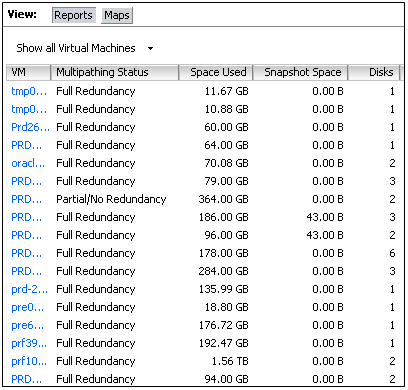The image size is (408, 390).
Task: Select 0.00 B snapshot in the 364.00 GB row
Action: coord(328,199)
